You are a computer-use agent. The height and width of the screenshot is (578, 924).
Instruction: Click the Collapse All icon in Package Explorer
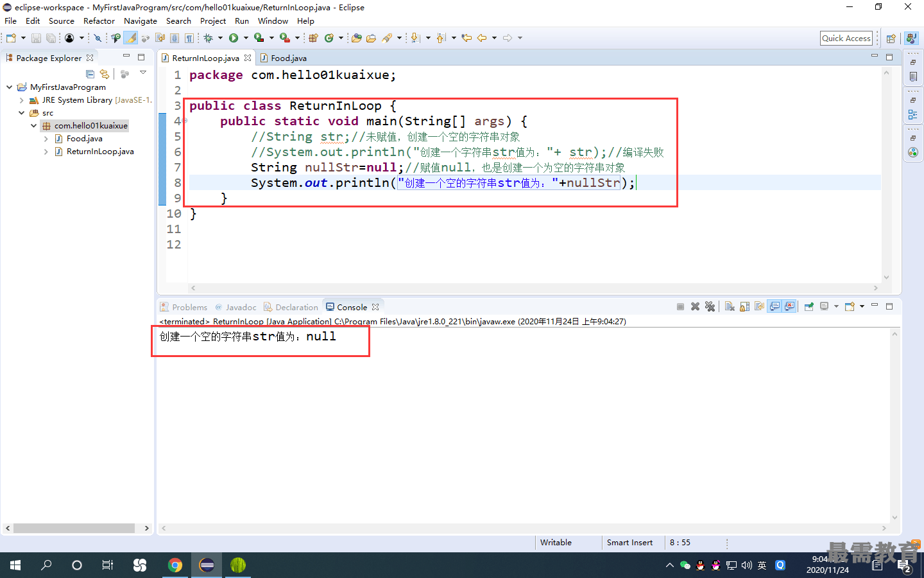pyautogui.click(x=90, y=74)
